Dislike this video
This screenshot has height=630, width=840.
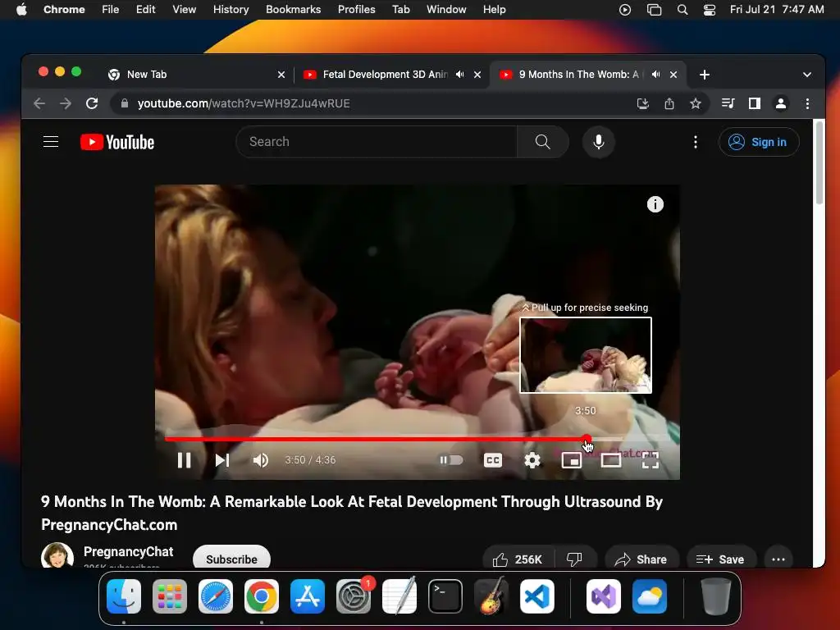(574, 559)
